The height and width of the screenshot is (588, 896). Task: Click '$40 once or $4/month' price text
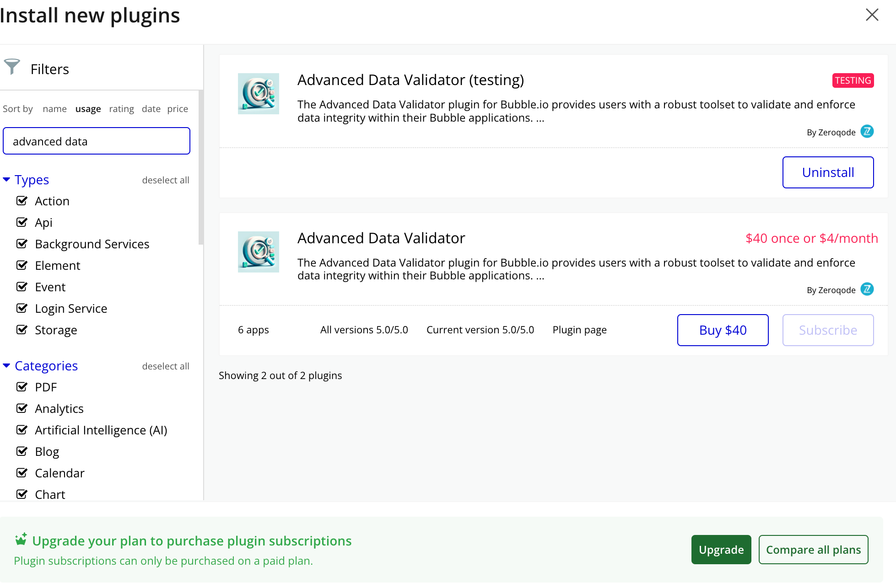812,238
